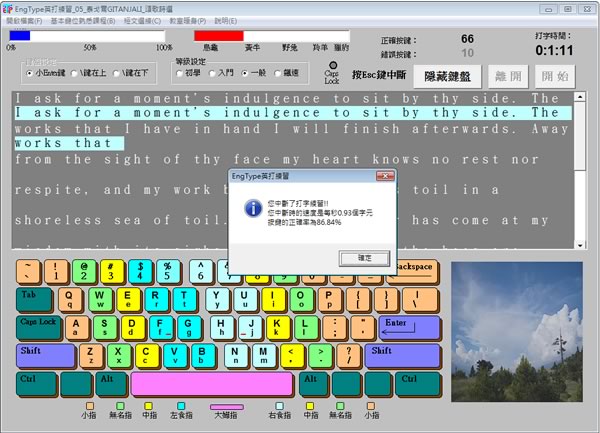
Task: Click 確定 in the EngType dialog
Action: (x=364, y=258)
